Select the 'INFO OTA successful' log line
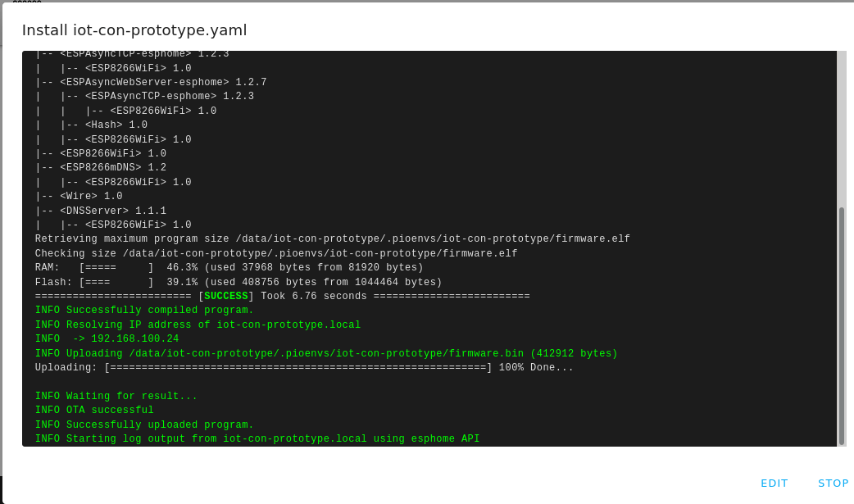The image size is (854, 504). (x=94, y=411)
